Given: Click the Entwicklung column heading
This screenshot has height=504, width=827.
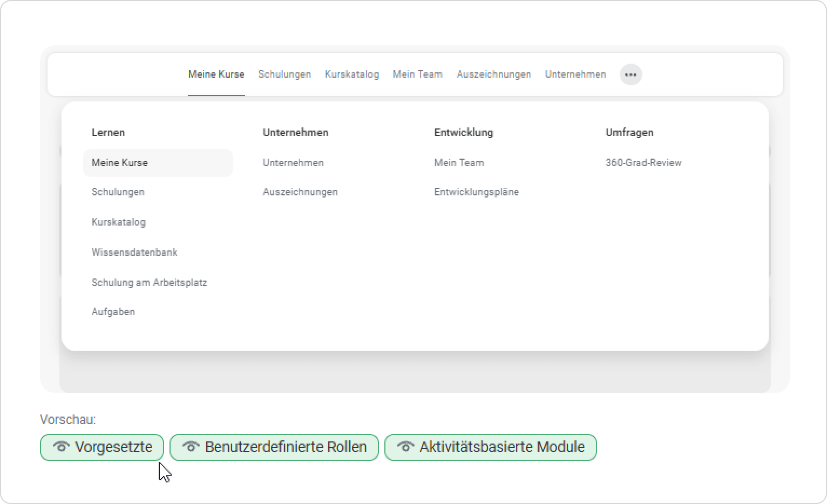Looking at the screenshot, I should [x=464, y=133].
